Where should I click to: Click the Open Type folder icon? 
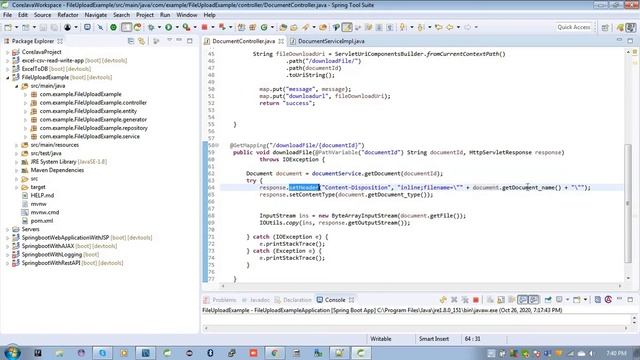point(283,27)
